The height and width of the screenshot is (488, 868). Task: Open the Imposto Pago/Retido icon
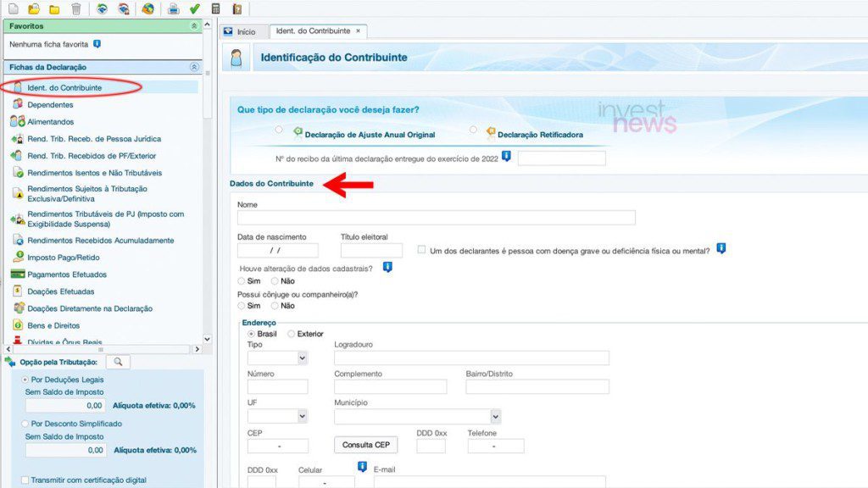point(19,257)
